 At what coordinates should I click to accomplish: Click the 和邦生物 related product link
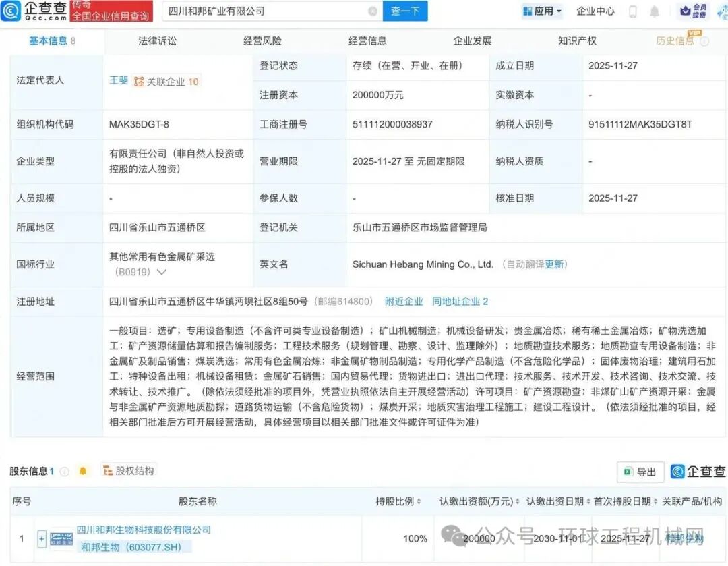pyautogui.click(x=684, y=538)
